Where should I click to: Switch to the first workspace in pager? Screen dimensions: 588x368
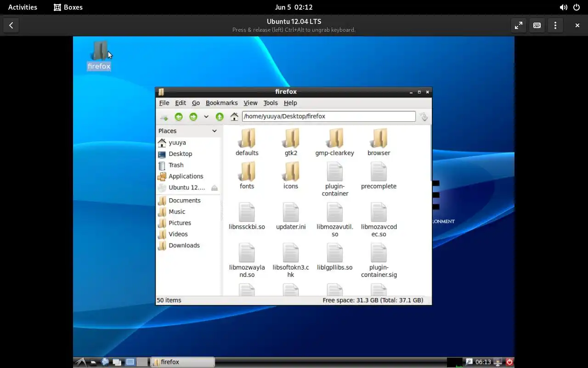(x=130, y=362)
